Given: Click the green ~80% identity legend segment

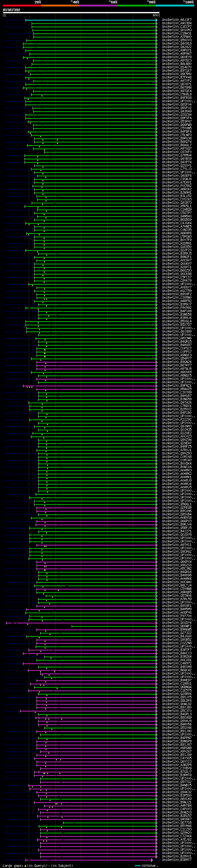Looking at the screenshot, I should pos(137,6).
